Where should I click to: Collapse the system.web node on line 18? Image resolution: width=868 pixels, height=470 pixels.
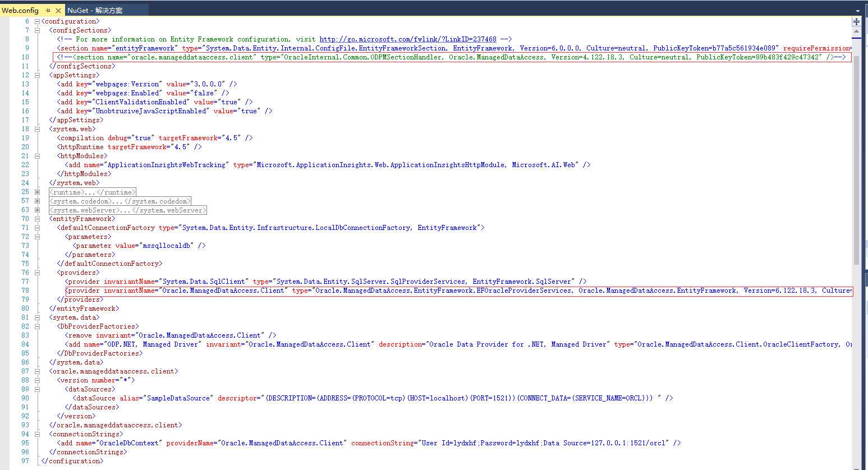[x=37, y=129]
